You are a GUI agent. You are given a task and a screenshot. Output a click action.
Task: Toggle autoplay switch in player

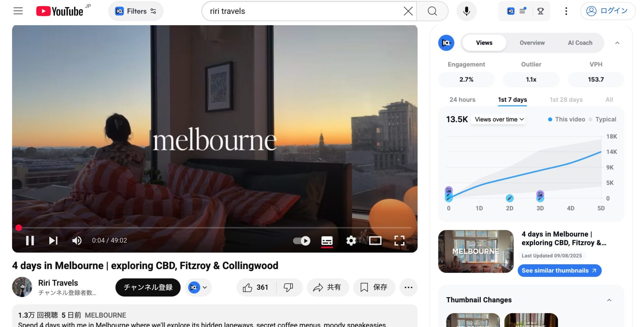click(x=302, y=241)
